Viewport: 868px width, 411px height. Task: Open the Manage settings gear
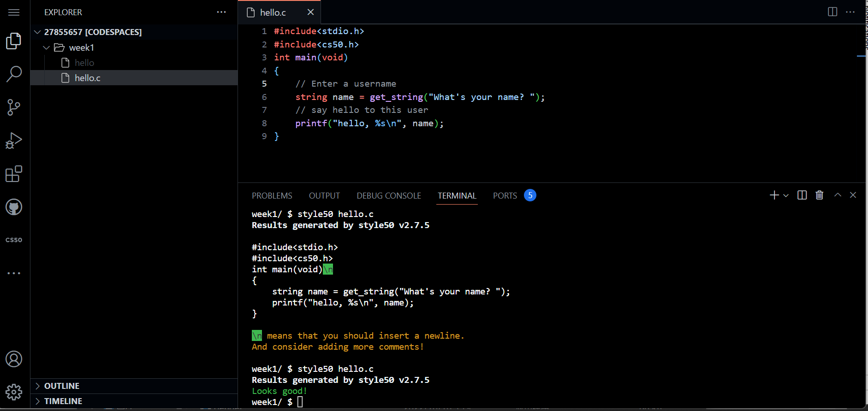pos(14,392)
